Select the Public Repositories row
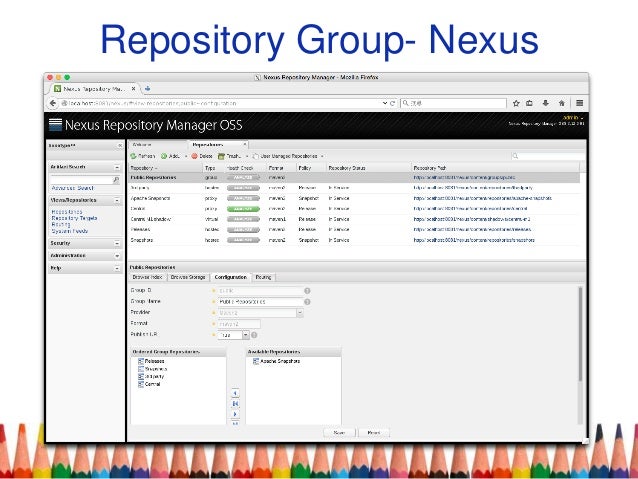The image size is (638, 479). [x=354, y=178]
